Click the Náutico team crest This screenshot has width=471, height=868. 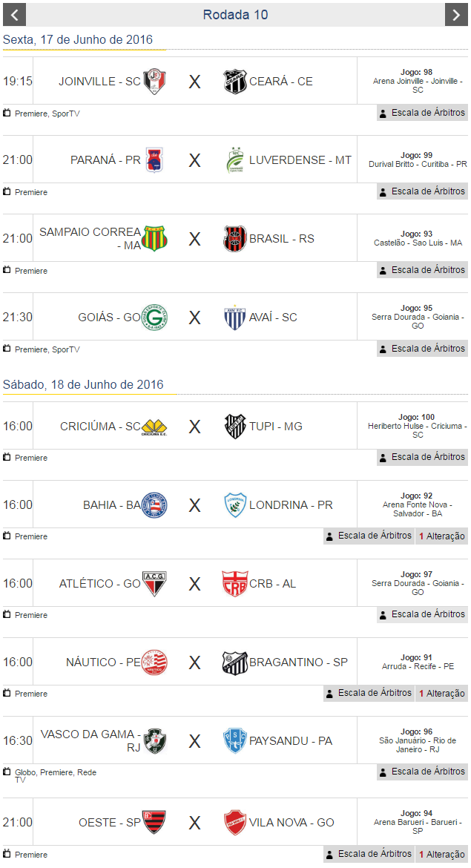click(154, 662)
